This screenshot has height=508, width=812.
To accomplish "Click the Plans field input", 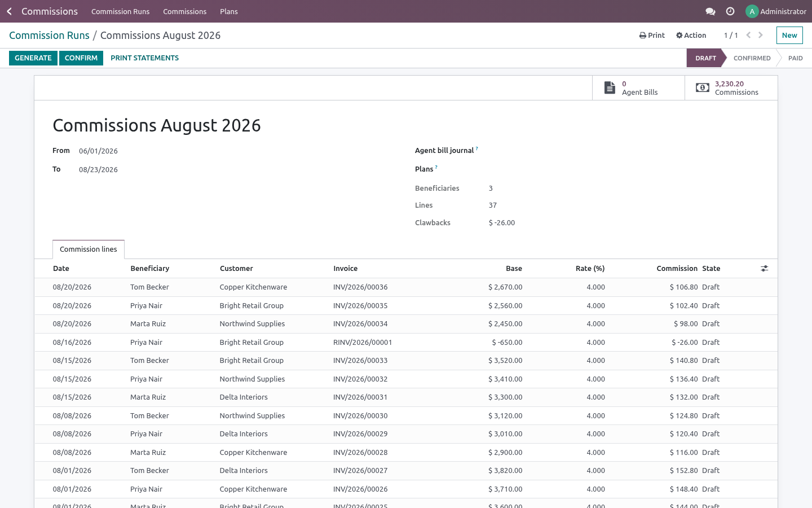I will [x=623, y=169].
